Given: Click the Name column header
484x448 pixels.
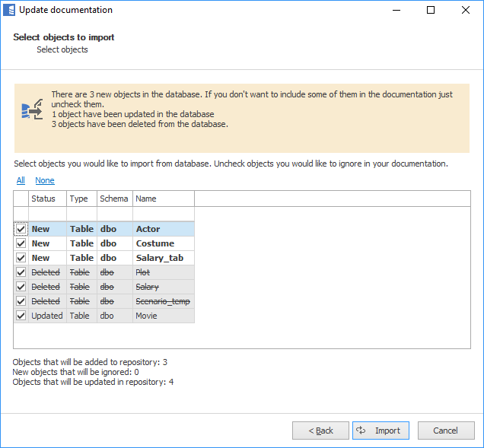Looking at the screenshot, I should pos(164,199).
